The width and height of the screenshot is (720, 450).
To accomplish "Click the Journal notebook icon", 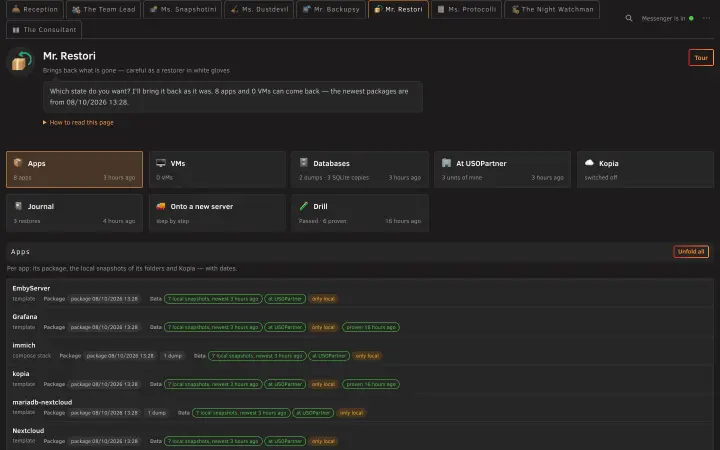I will [x=18, y=206].
